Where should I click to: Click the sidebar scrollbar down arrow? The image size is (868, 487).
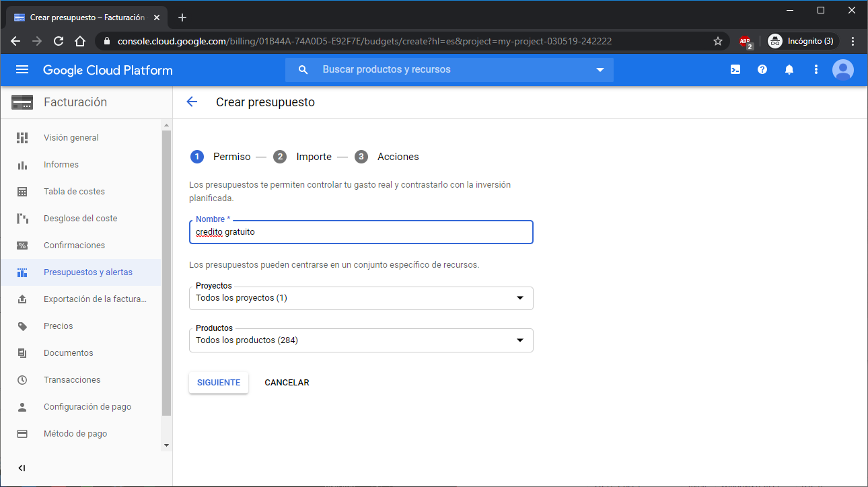[167, 445]
